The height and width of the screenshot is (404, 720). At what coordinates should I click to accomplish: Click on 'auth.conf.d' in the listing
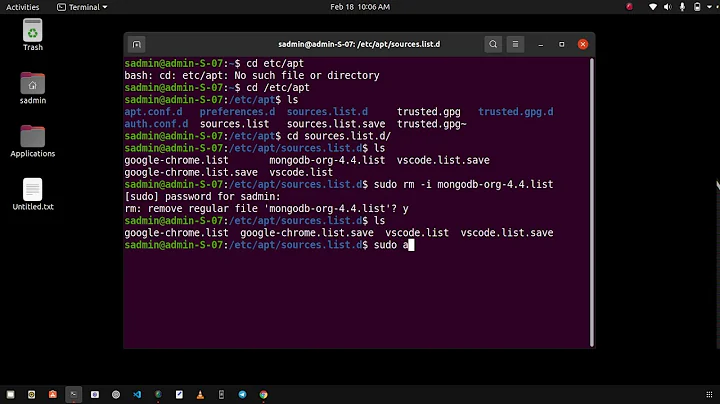156,124
